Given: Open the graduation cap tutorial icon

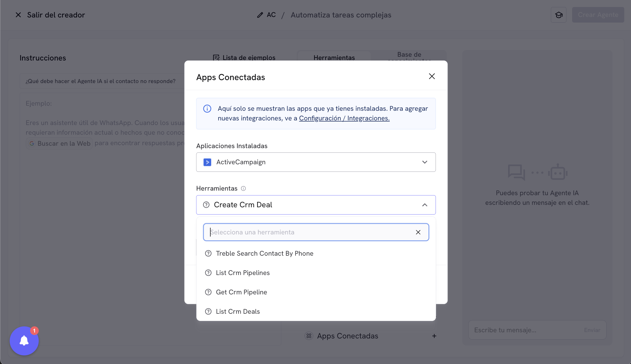Looking at the screenshot, I should [559, 15].
